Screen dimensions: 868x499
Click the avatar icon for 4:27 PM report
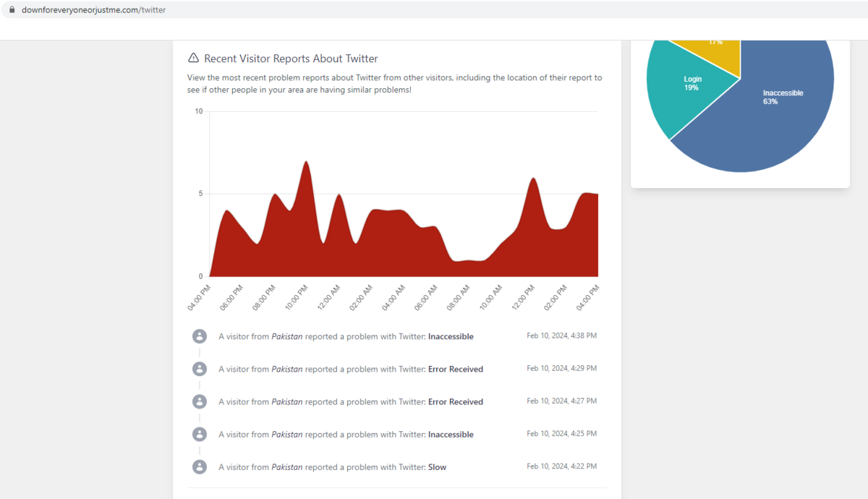[200, 401]
